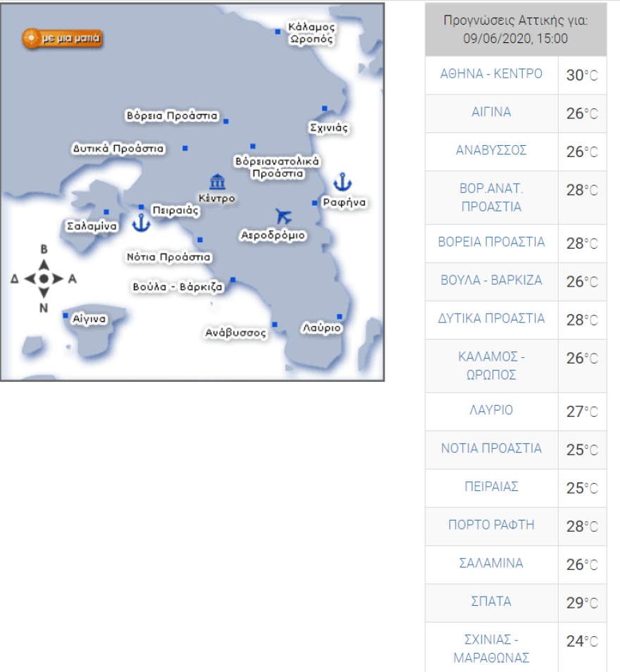Click the Δυτικά Προάστια label on map
The width and height of the screenshot is (620, 672).
118,149
